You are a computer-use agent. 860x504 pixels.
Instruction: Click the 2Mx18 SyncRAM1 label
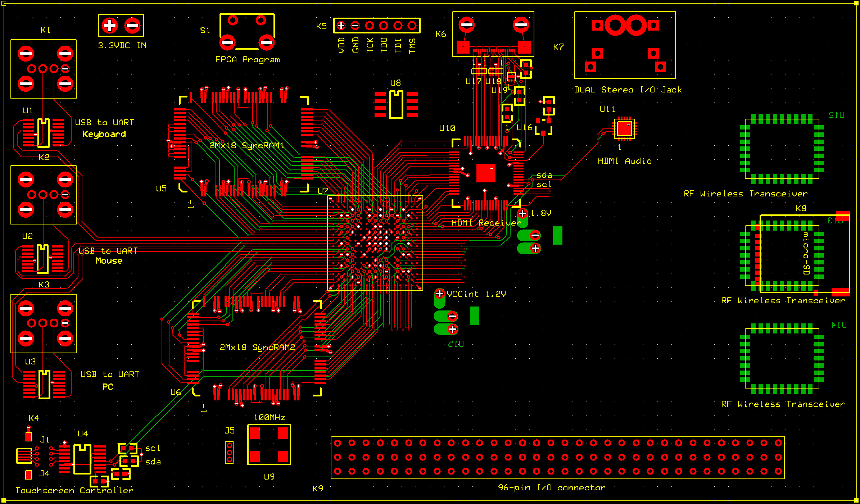pyautogui.click(x=246, y=145)
